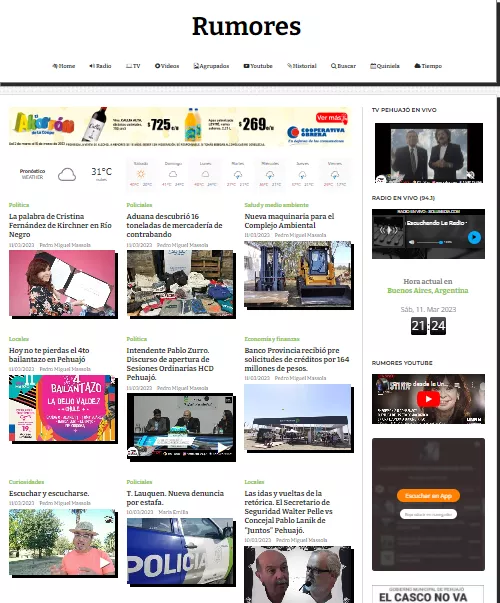Screen dimensions: 500x603
Task: Click the Policiales category above Aduana article
Action: point(139,205)
